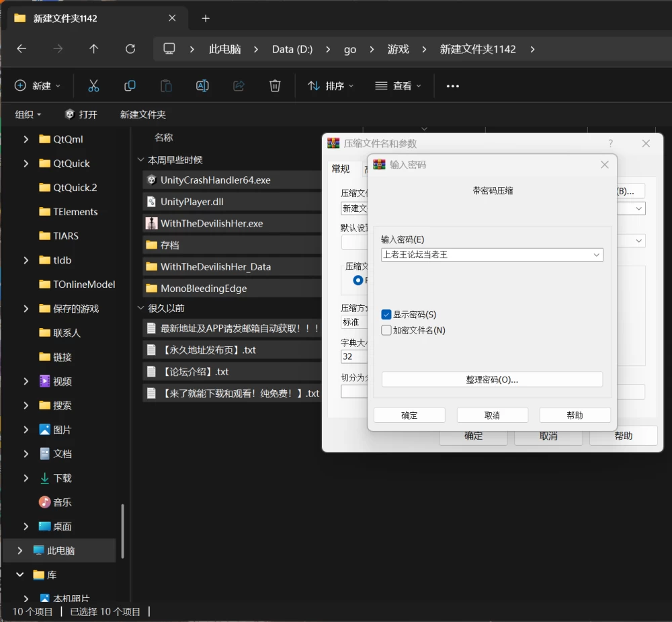
Task: Click the 名称 column header
Action: [163, 137]
